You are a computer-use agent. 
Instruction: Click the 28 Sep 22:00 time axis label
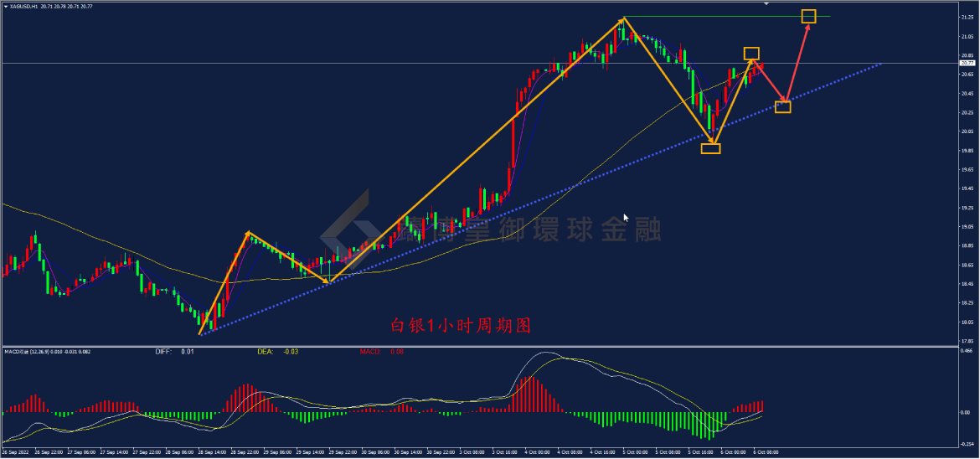click(x=245, y=451)
